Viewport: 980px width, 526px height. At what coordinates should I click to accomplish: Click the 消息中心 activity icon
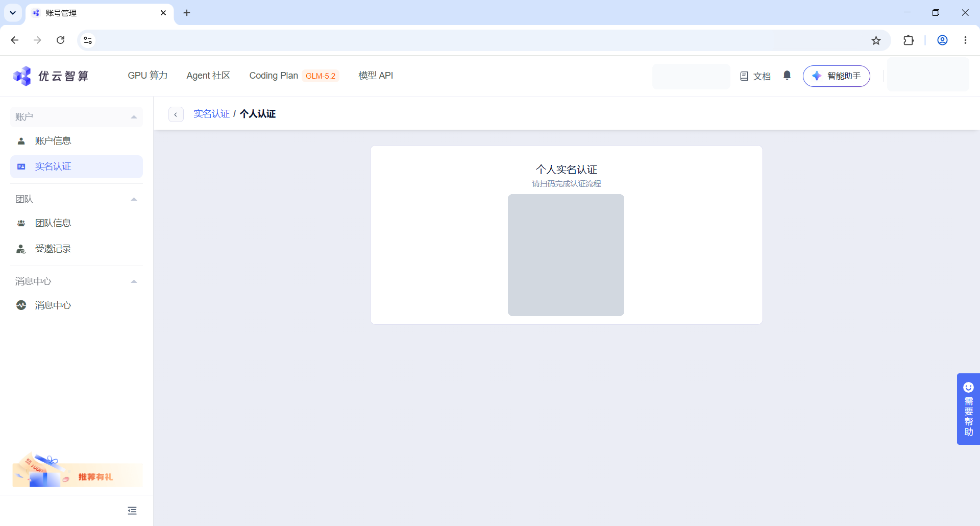(x=21, y=305)
